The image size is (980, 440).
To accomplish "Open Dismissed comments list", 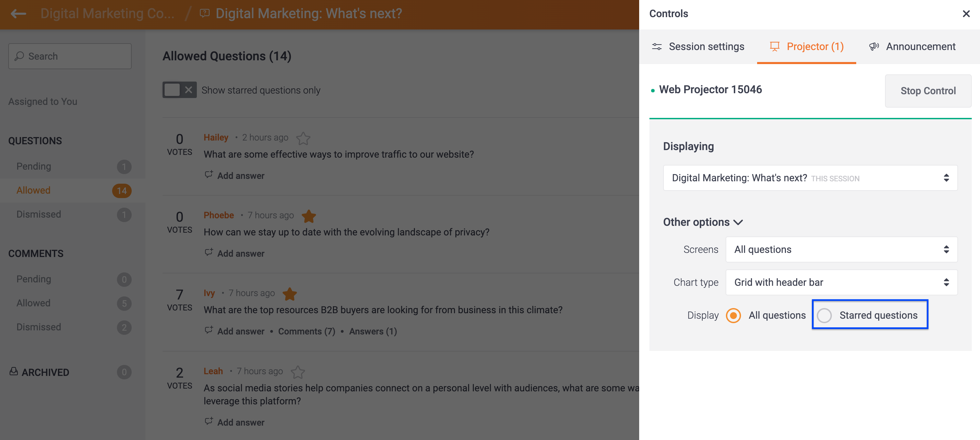I will [73, 327].
